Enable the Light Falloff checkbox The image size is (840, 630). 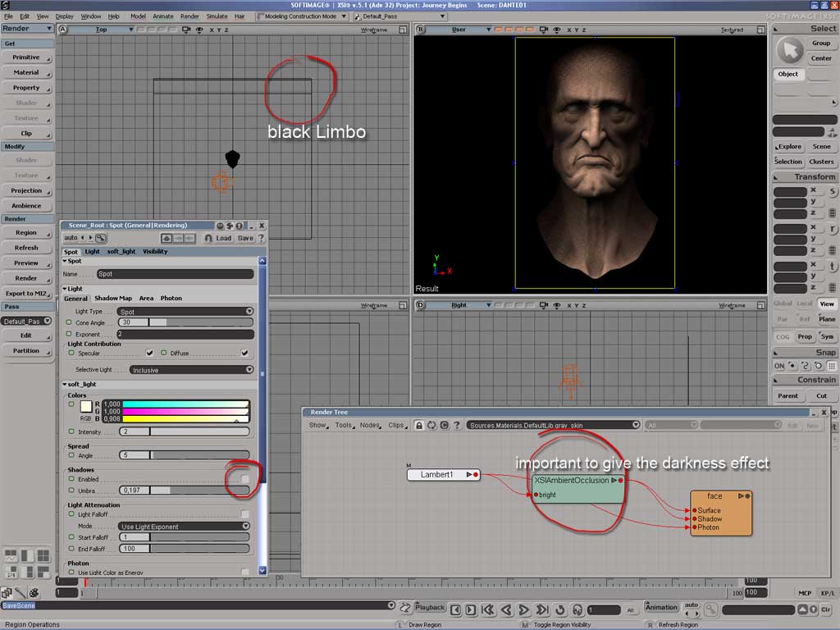pos(244,514)
